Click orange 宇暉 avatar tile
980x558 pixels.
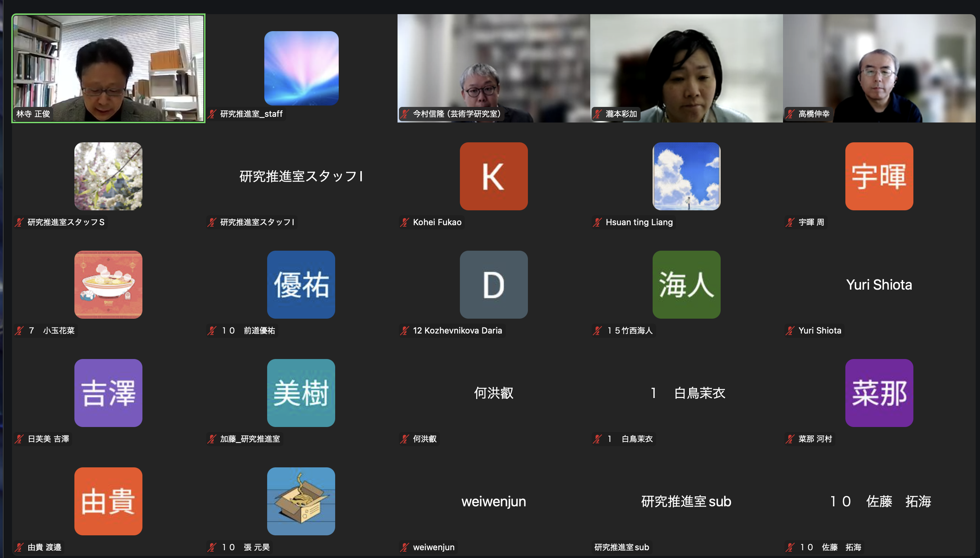[879, 176]
